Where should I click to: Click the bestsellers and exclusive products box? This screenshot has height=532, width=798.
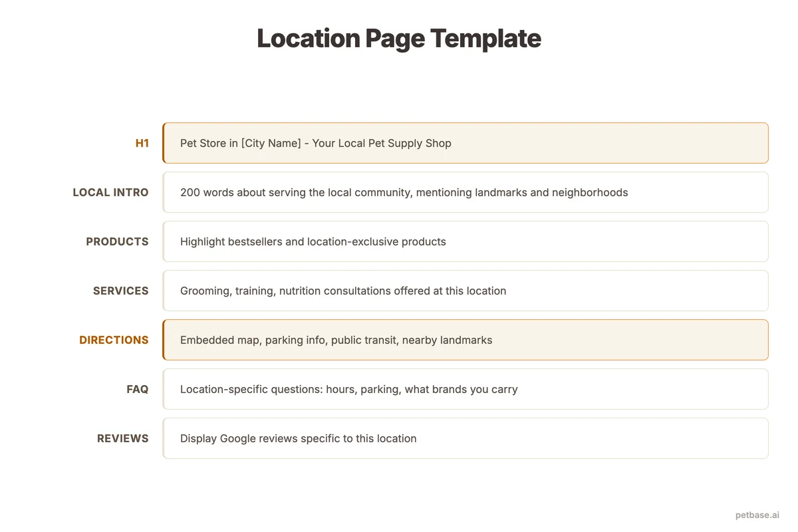click(x=465, y=241)
